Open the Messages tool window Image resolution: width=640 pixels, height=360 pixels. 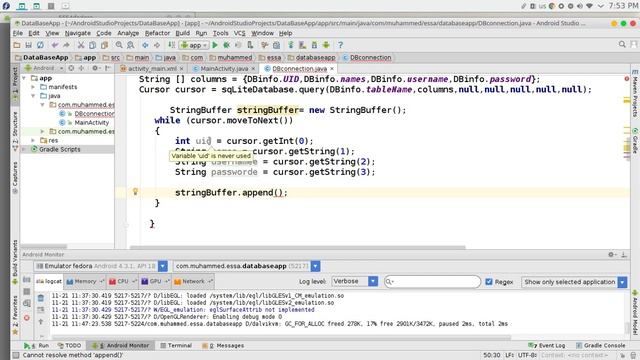[223, 345]
